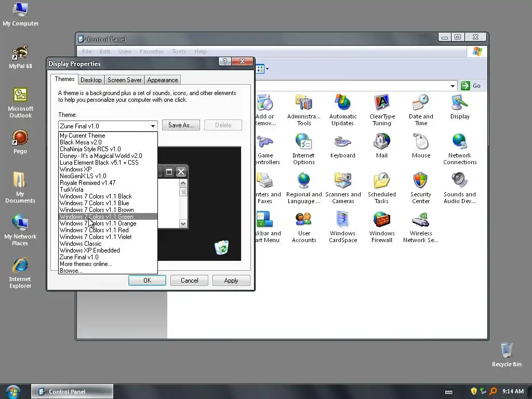Screen dimensions: 532x399
Task: Open the File menu in Control Panel
Action: pyautogui.click(x=87, y=51)
